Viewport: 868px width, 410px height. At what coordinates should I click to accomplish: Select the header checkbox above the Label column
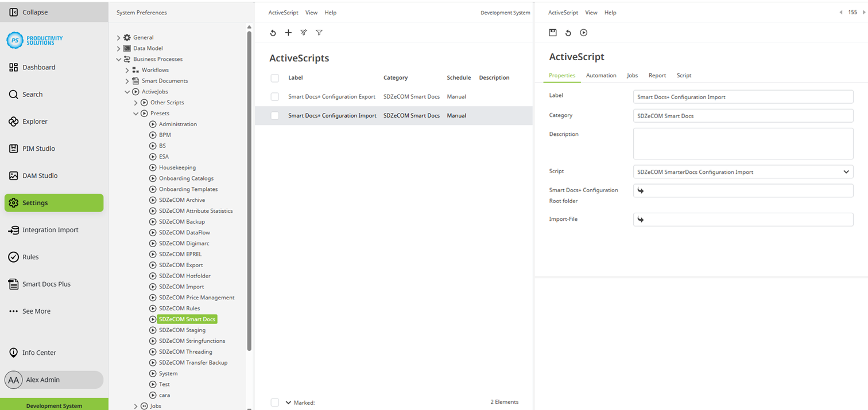click(x=274, y=77)
